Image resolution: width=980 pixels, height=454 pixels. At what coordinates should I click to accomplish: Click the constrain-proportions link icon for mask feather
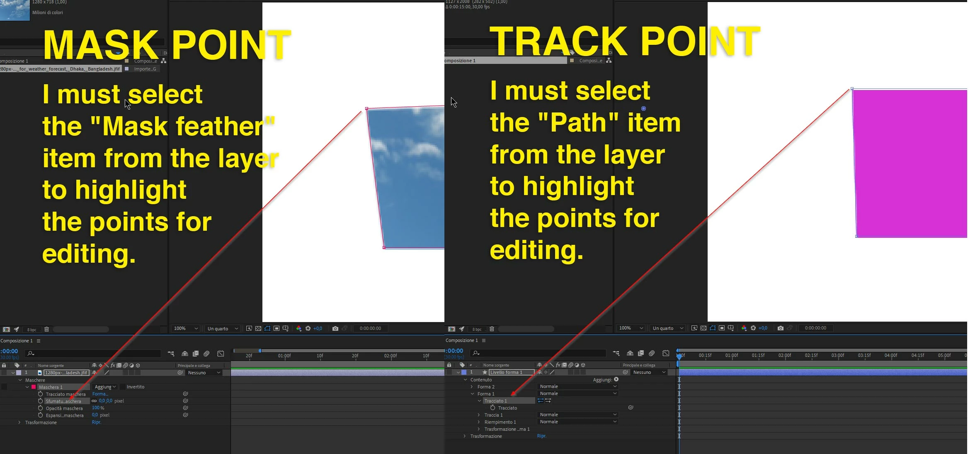(x=94, y=401)
